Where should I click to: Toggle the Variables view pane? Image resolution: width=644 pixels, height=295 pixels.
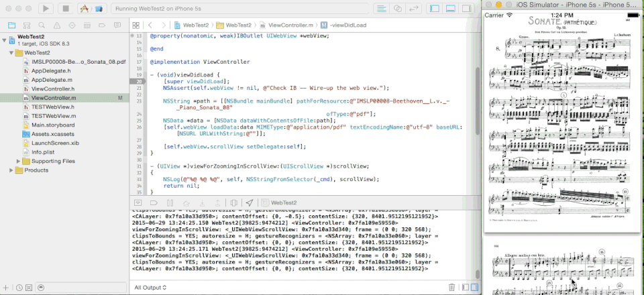(x=466, y=288)
